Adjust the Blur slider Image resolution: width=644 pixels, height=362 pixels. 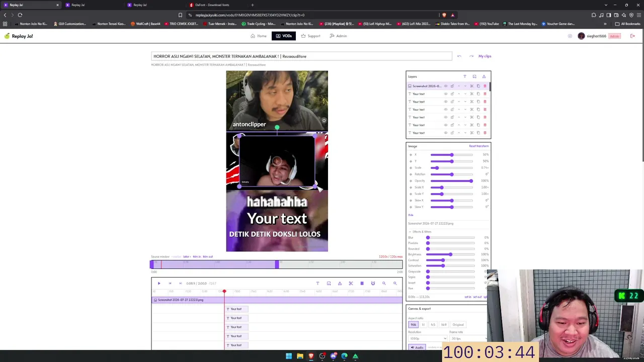(x=451, y=237)
